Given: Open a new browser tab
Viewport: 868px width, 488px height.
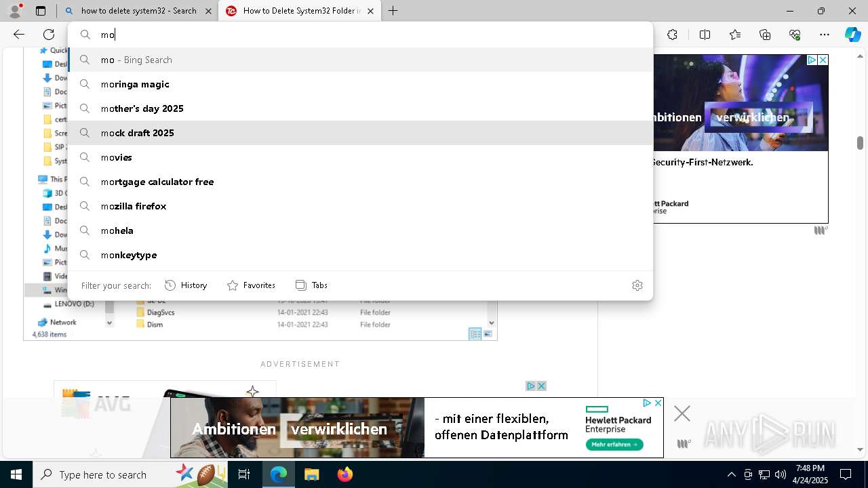Looking at the screenshot, I should click(393, 11).
